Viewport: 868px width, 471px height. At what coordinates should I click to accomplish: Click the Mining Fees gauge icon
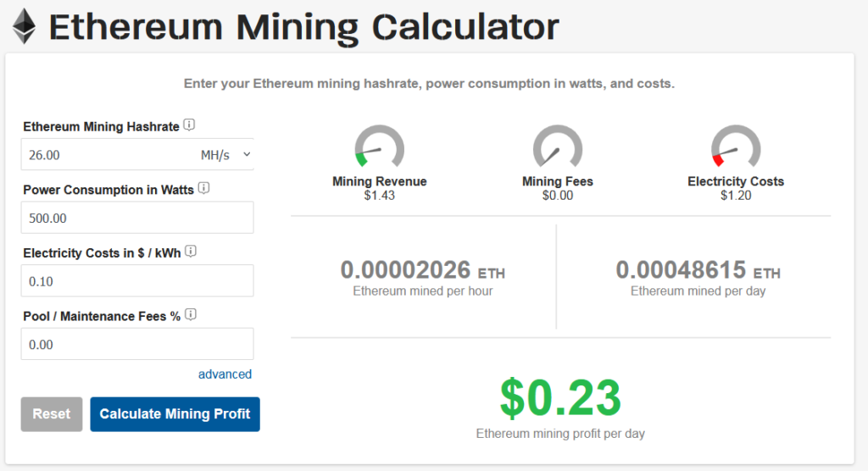coord(557,150)
